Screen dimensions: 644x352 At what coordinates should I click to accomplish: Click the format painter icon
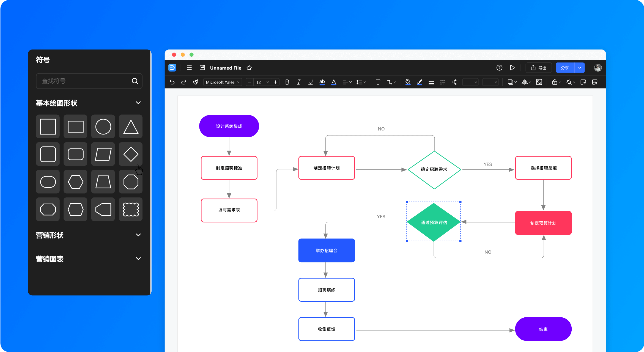[196, 82]
